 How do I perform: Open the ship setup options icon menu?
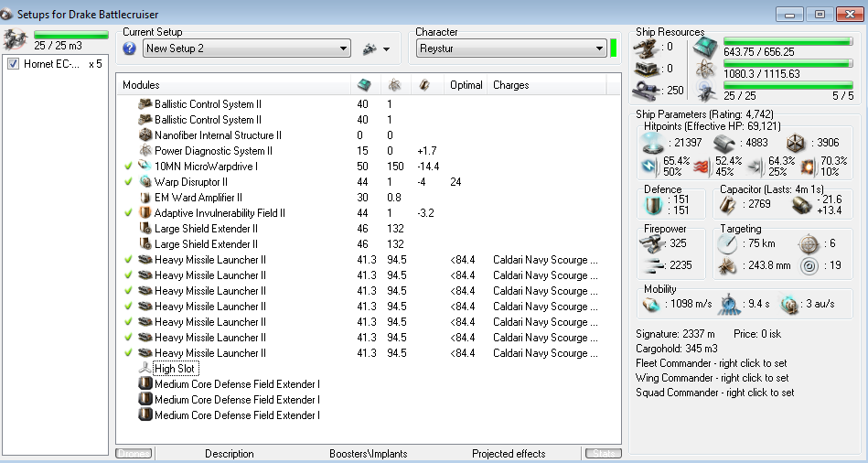(x=376, y=48)
